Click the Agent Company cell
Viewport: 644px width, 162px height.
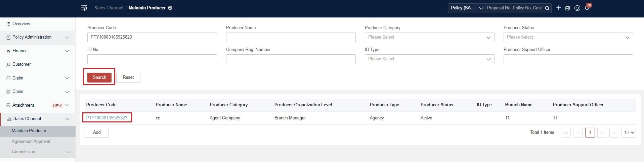225,118
